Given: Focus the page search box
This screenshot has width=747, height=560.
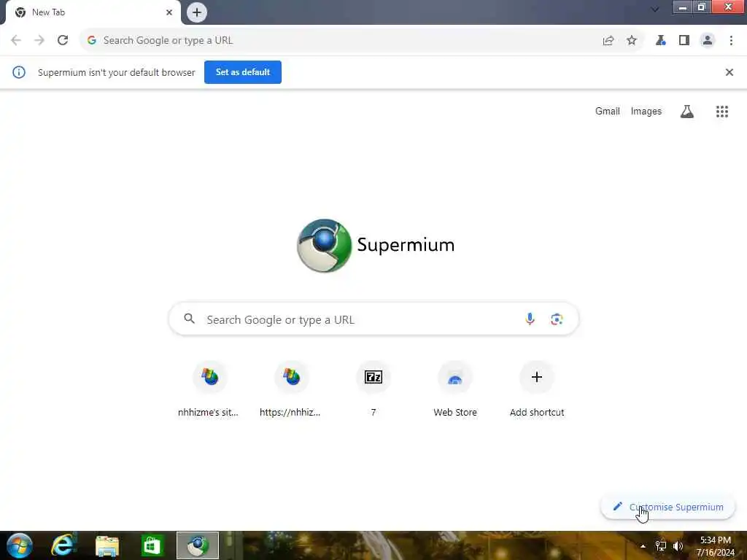Looking at the screenshot, I should point(373,319).
